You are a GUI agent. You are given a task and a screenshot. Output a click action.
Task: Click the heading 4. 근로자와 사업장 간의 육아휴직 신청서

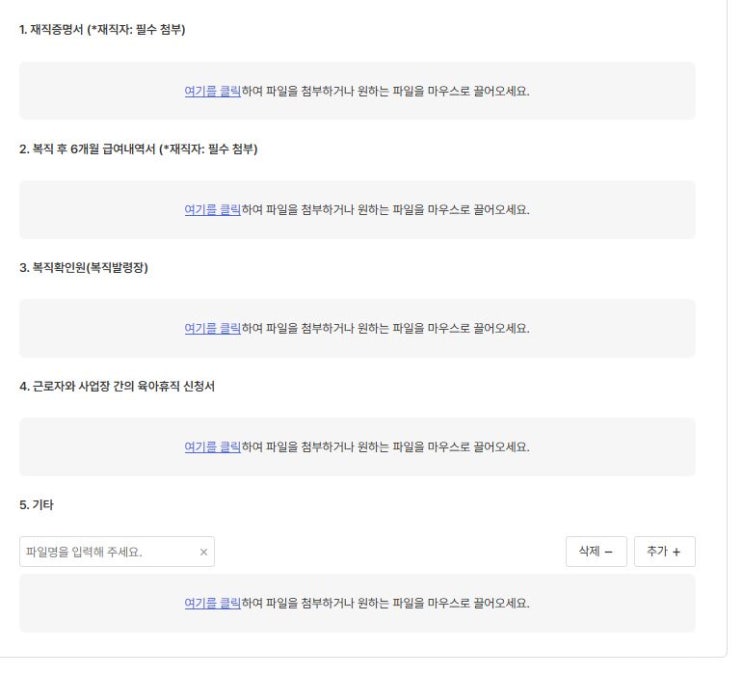pyautogui.click(x=116, y=386)
